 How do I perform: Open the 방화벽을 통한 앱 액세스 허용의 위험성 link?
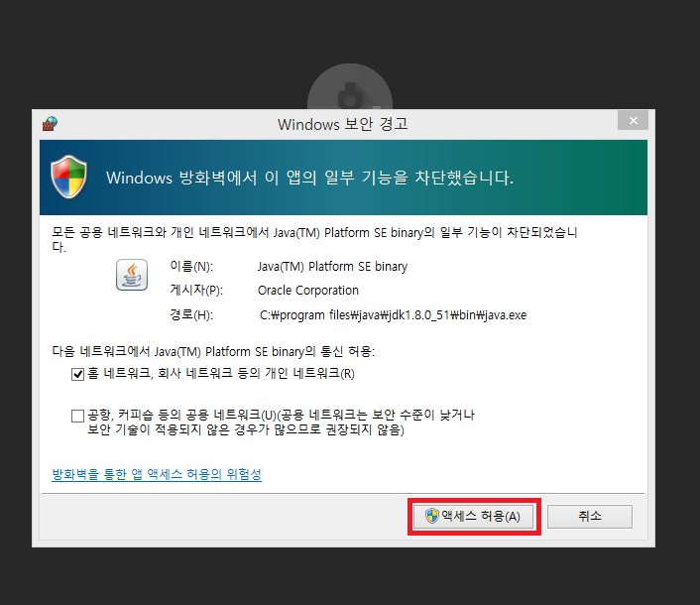(157, 474)
